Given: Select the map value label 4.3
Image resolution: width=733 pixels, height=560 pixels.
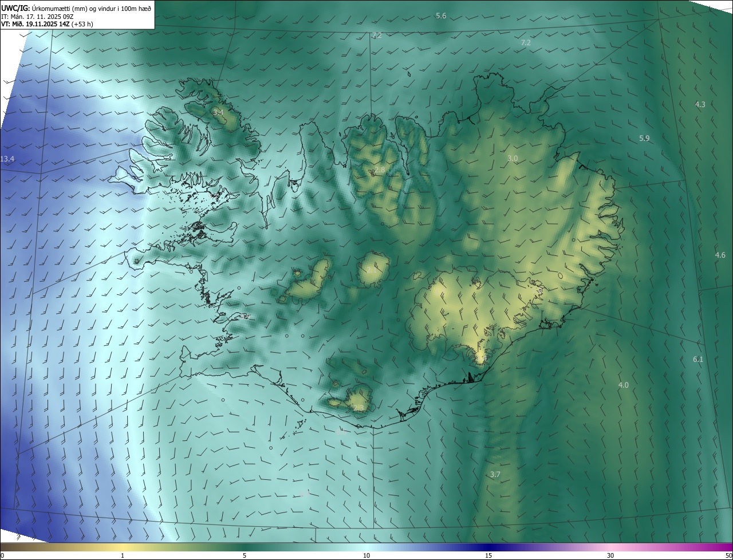Looking at the screenshot, I should tap(700, 104).
